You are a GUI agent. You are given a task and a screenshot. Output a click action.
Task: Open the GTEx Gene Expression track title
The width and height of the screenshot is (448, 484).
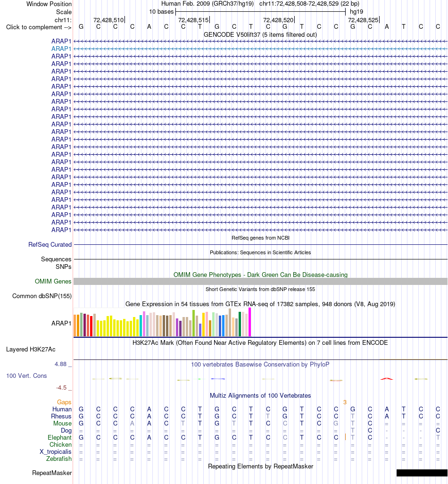[x=260, y=304]
